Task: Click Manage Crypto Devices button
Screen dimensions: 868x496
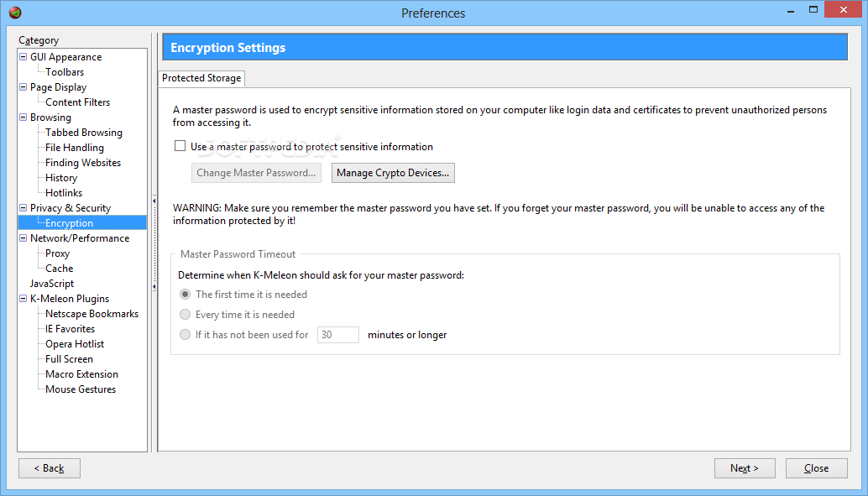Action: (393, 173)
